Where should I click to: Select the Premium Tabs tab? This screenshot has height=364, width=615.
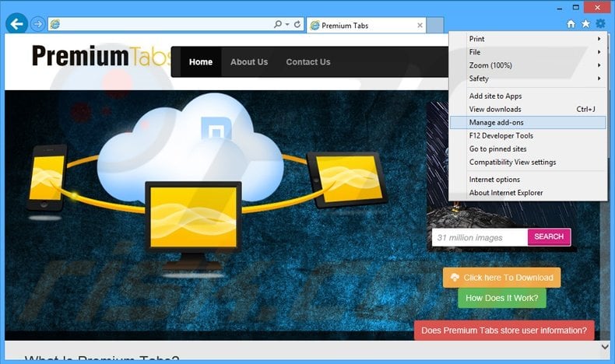tap(367, 26)
